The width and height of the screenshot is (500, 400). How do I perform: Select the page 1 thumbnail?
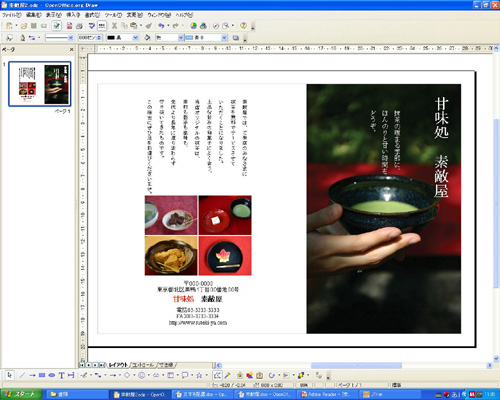(x=40, y=84)
